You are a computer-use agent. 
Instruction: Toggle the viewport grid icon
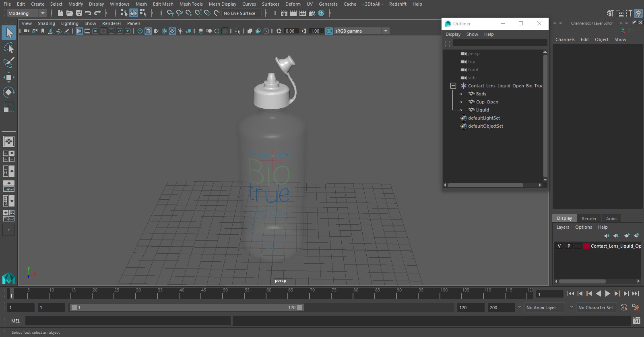click(x=79, y=31)
